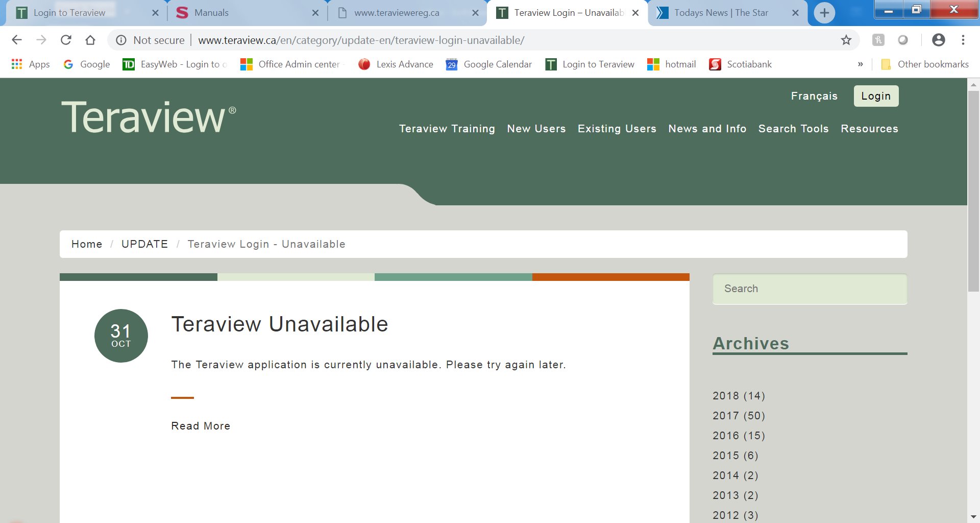Screen dimensions: 980x523
Task: Open 2014 (2) archive
Action: (x=736, y=476)
